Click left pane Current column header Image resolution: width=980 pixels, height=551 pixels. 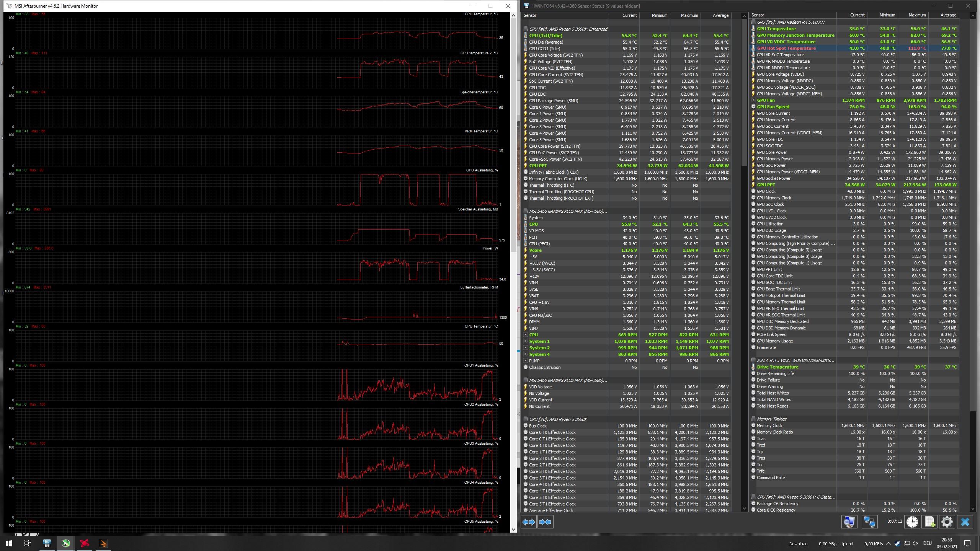point(624,15)
